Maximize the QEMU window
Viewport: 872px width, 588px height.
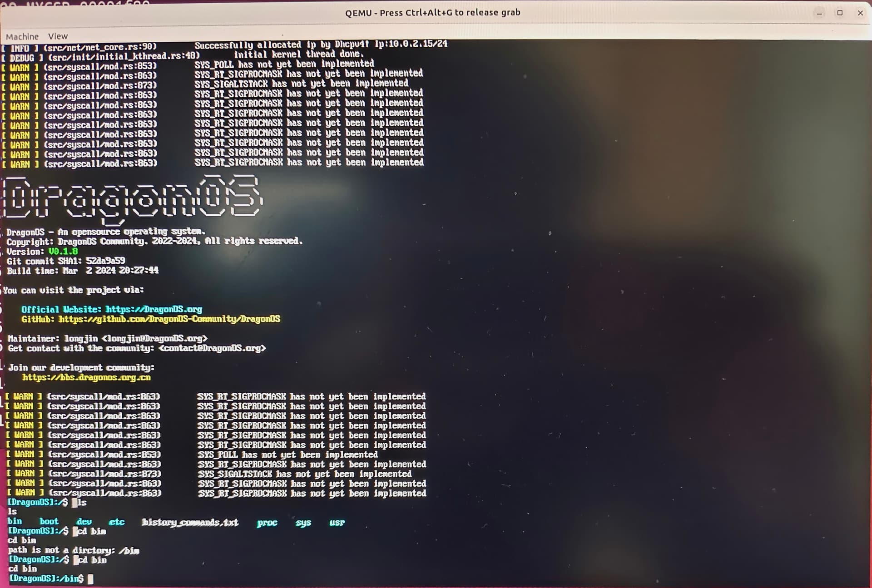click(840, 13)
